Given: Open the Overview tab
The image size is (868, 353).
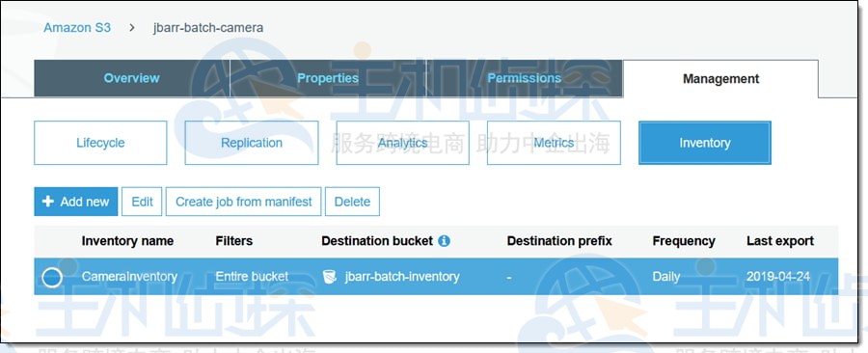Looking at the screenshot, I should (x=132, y=78).
